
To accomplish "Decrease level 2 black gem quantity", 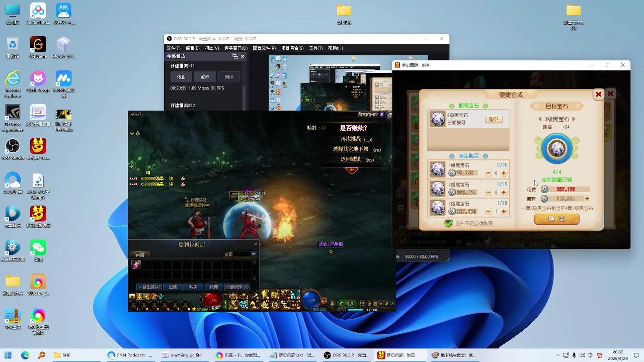I will coord(488,192).
